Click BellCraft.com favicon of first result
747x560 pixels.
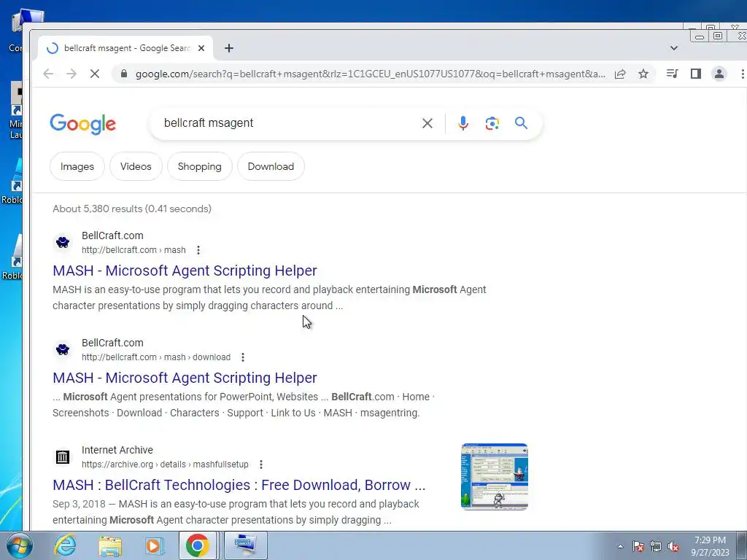(63, 242)
